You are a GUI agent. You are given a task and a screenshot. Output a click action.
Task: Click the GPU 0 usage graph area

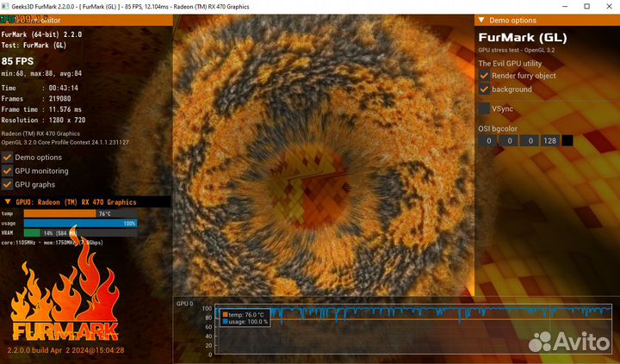413,329
